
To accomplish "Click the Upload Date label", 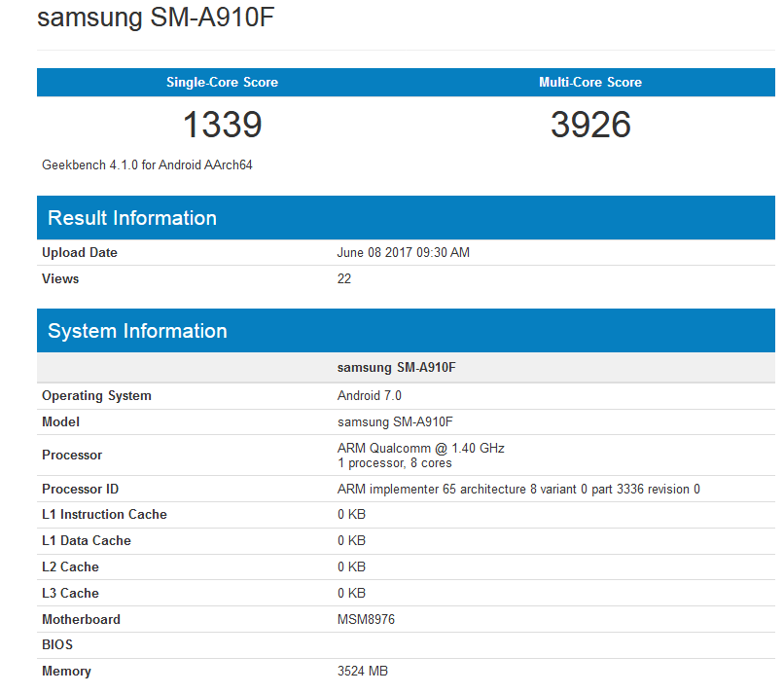I will click(80, 253).
